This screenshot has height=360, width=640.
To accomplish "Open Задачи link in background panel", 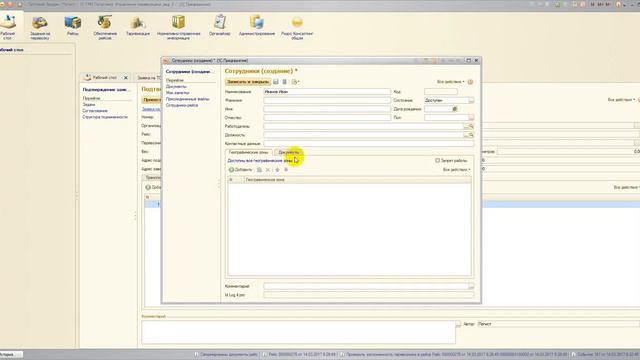I will (89, 104).
